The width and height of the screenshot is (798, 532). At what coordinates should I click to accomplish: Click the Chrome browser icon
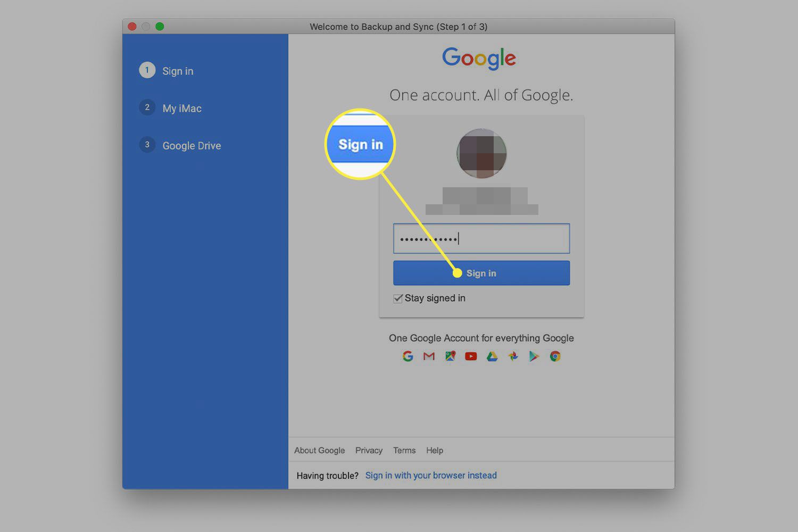555,356
